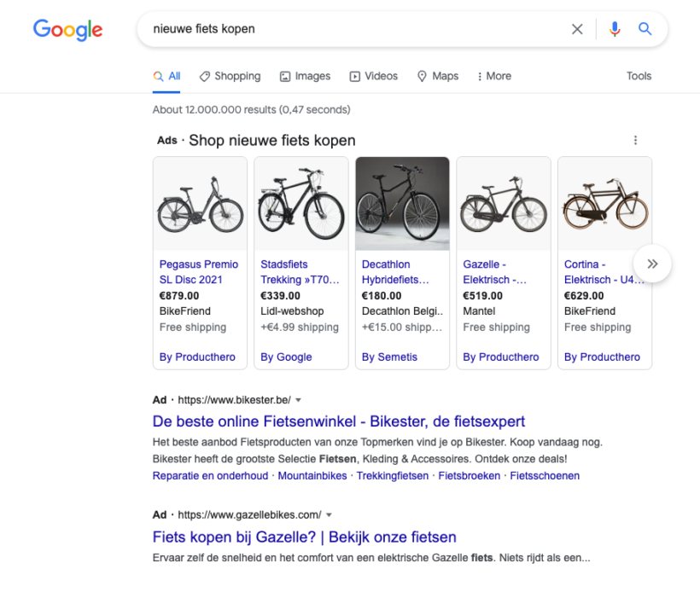Switch to the Shopping tab

(x=230, y=76)
